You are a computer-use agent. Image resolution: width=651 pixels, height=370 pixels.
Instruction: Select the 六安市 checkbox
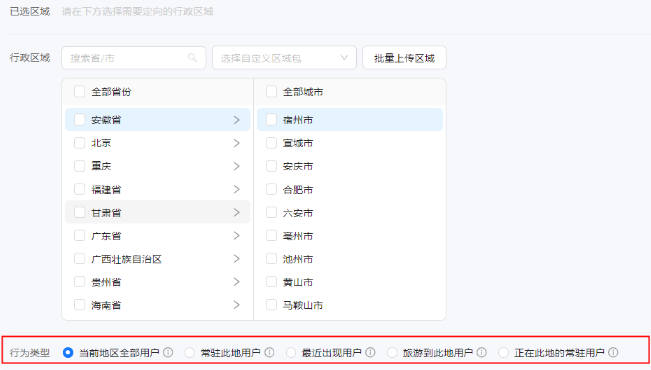point(271,212)
